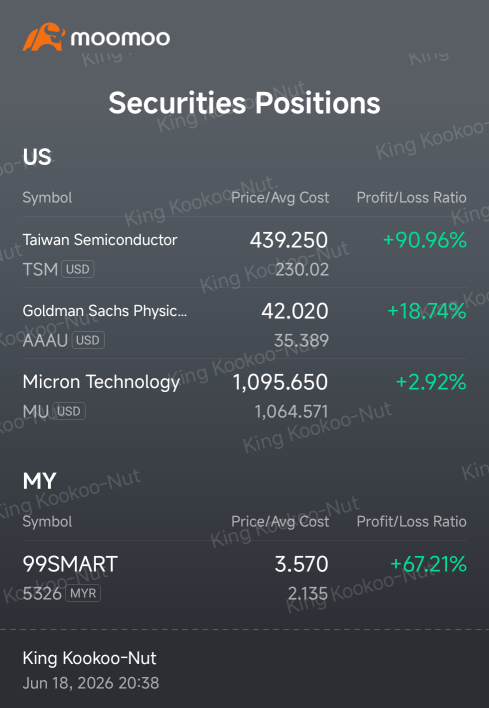The image size is (489, 708).
Task: Click the moomoo brand name text
Action: tap(120, 38)
